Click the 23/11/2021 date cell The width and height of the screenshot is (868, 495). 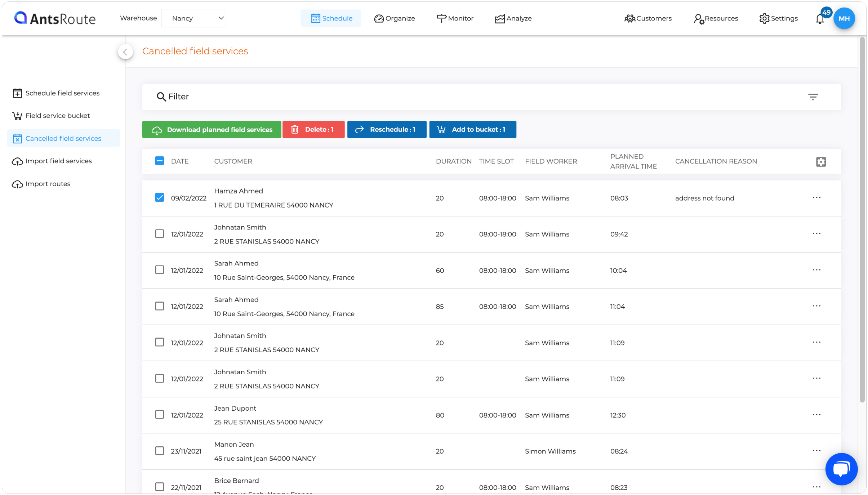pyautogui.click(x=186, y=451)
